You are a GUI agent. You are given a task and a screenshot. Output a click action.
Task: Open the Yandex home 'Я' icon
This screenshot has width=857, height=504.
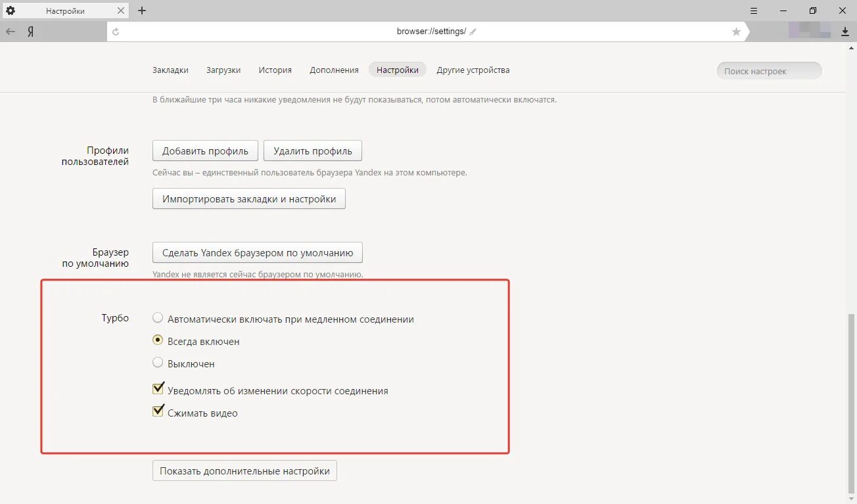[x=31, y=32]
